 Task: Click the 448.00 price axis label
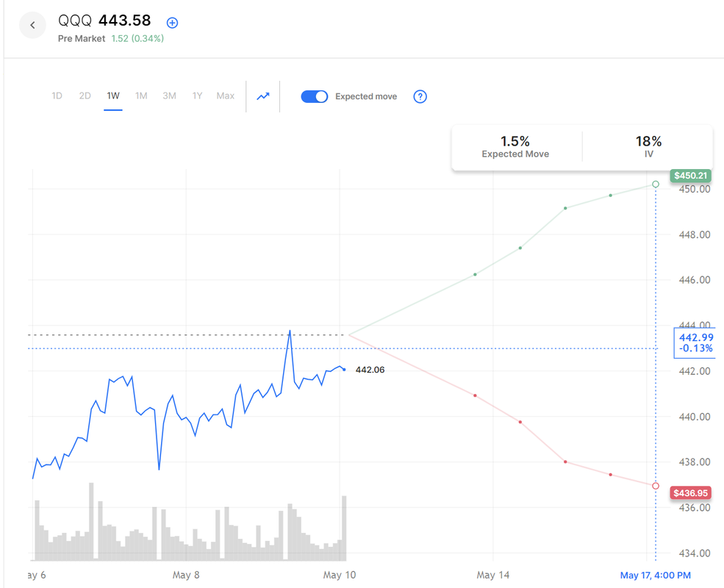pyautogui.click(x=695, y=235)
